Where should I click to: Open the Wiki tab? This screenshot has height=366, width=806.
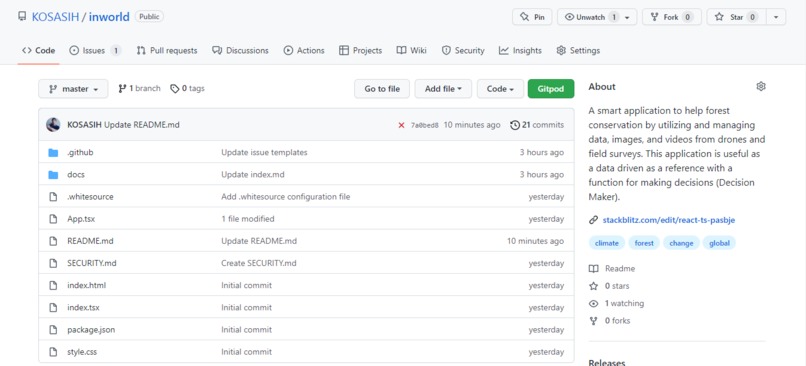tap(411, 50)
